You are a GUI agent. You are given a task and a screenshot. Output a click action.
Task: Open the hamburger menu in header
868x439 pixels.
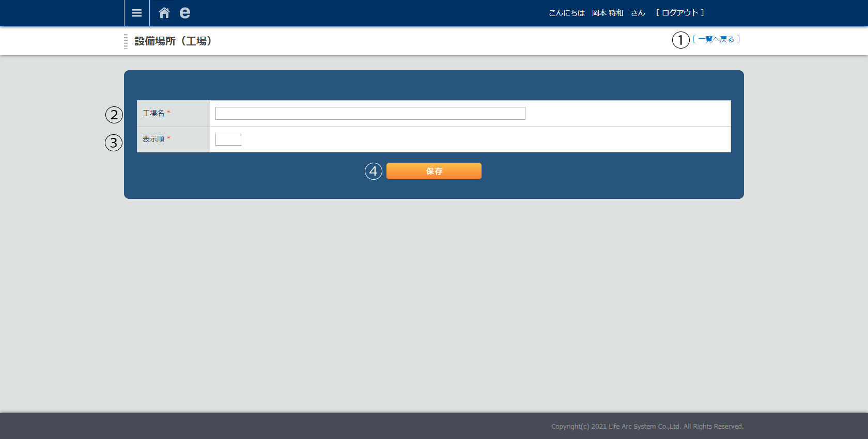point(137,13)
